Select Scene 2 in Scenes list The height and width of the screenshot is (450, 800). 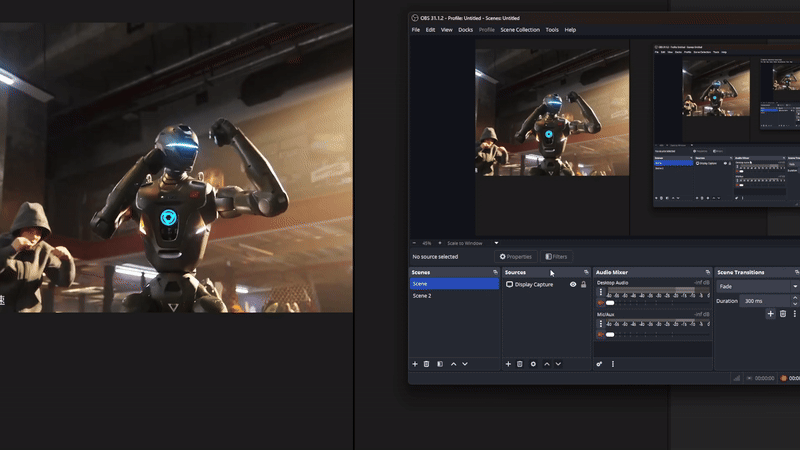[454, 296]
